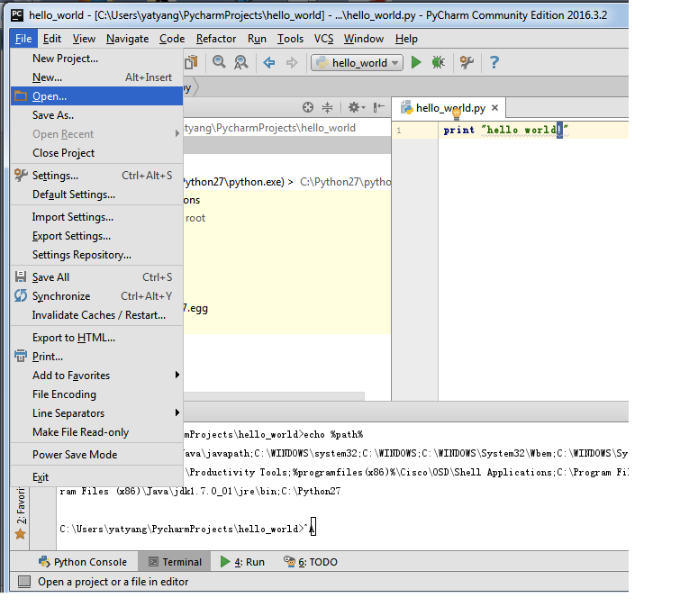
Task: Select Export Settings...
Action: pos(96,236)
